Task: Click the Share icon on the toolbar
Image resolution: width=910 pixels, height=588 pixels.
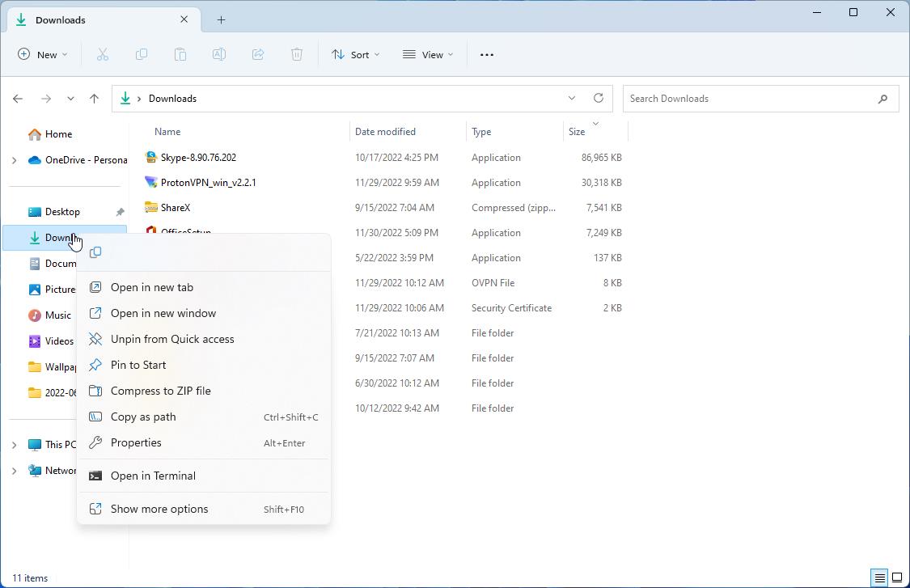Action: [x=257, y=54]
